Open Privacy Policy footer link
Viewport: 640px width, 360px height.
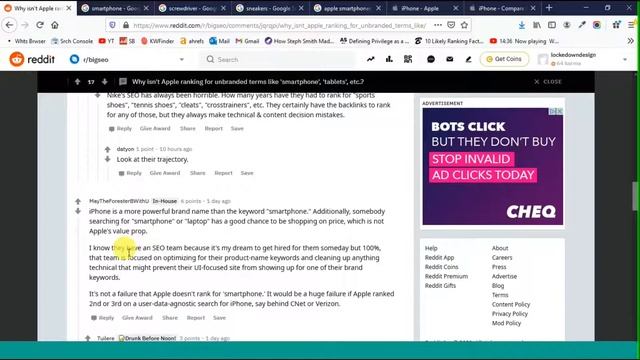tap(510, 314)
